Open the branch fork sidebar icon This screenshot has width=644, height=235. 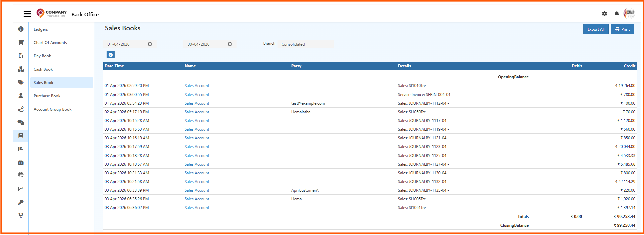(x=21, y=216)
